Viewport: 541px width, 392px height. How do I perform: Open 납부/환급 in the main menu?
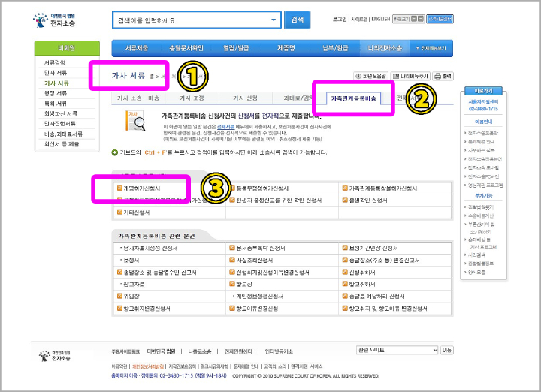point(335,48)
